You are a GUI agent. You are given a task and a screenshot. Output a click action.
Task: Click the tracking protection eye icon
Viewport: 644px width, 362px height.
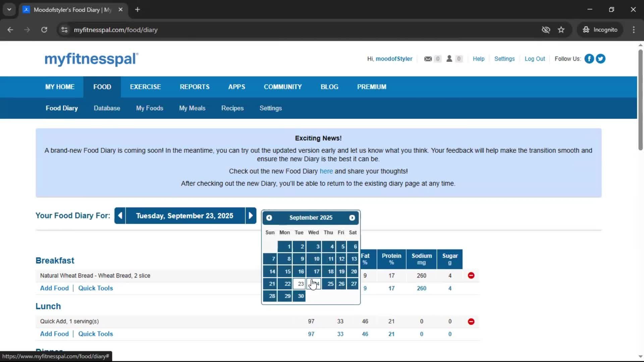[546, 30]
